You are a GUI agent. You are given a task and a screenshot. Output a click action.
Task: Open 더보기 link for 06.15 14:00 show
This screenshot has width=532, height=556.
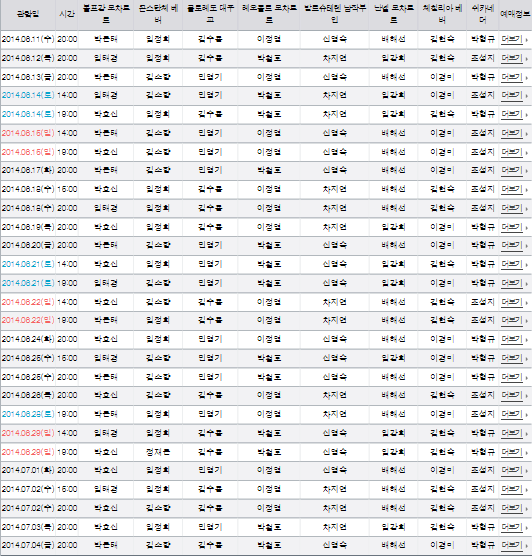coord(512,133)
